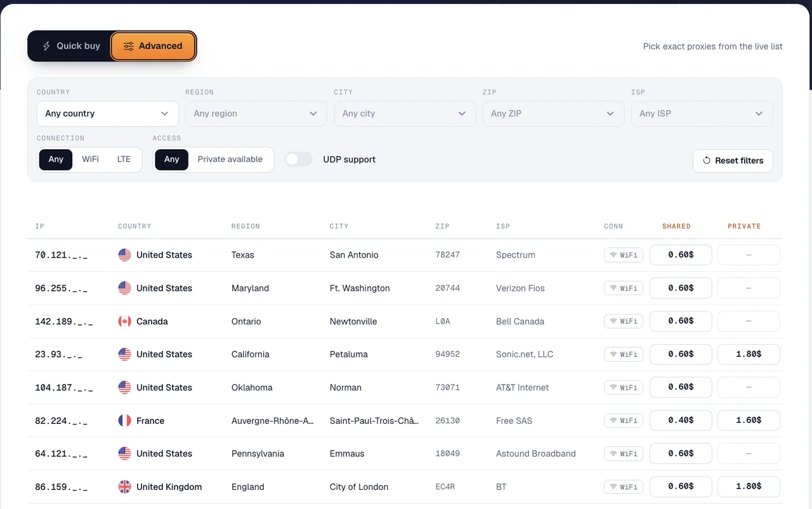Click the IP 142.189._._ cell

point(64,322)
